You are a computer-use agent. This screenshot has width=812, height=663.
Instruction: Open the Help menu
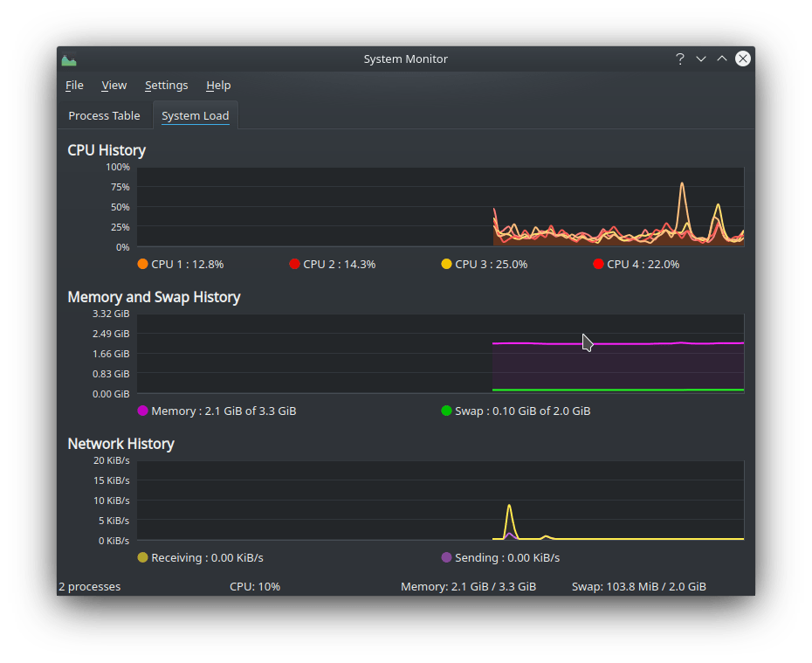(218, 86)
